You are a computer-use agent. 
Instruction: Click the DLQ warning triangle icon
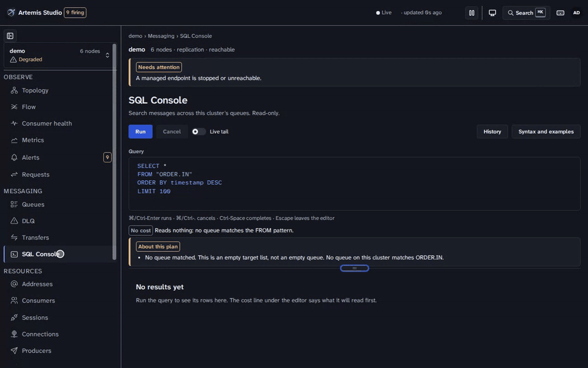[x=14, y=221]
